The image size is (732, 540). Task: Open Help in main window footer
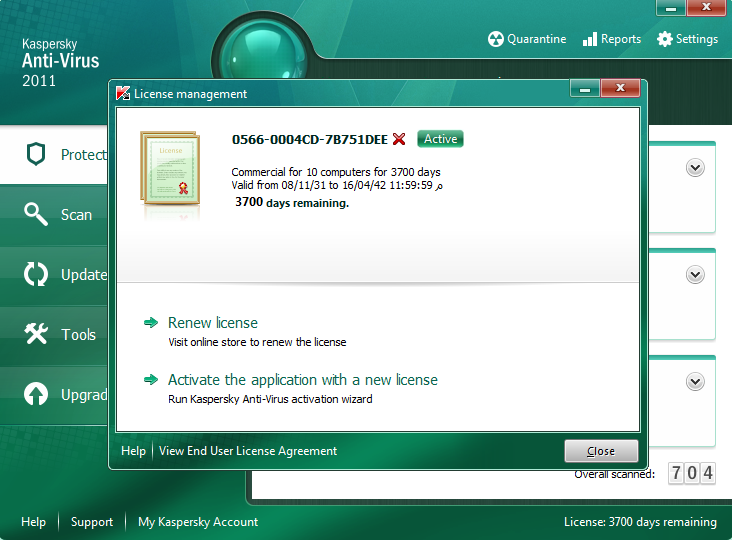point(34,522)
